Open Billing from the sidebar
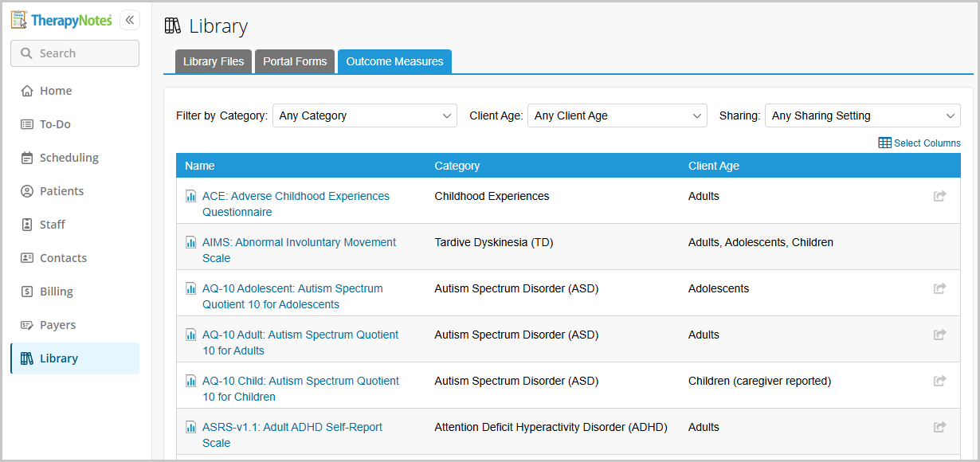Image resolution: width=980 pixels, height=462 pixels. click(56, 292)
